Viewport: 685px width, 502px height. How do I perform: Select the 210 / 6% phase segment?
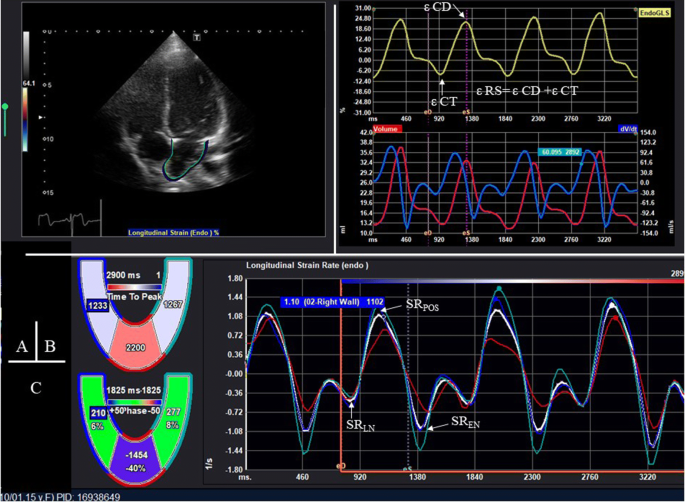(x=98, y=416)
